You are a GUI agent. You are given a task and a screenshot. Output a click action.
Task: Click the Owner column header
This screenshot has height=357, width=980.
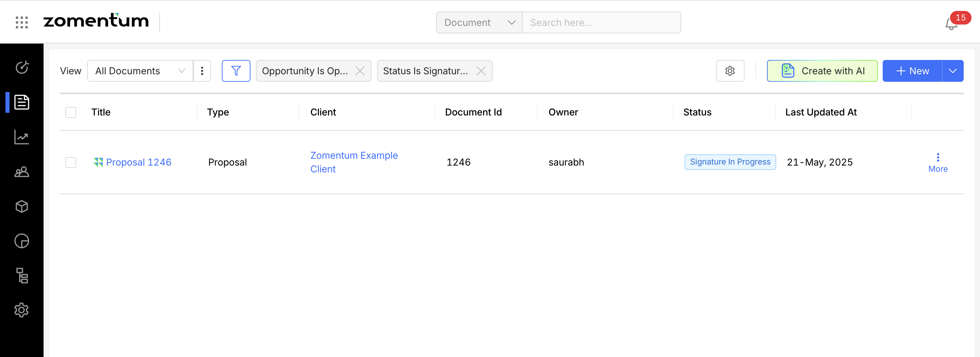coord(563,112)
